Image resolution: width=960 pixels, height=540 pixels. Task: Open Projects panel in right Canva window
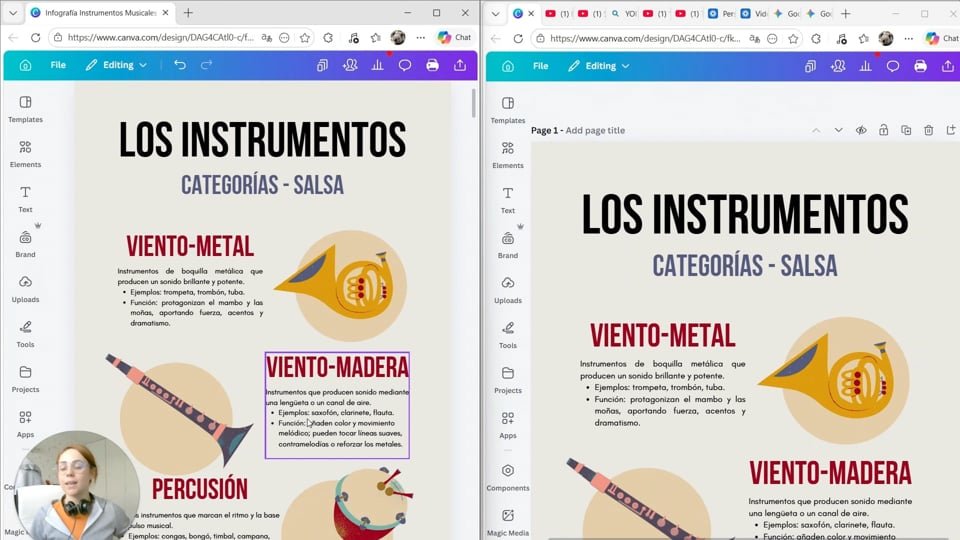tap(508, 380)
